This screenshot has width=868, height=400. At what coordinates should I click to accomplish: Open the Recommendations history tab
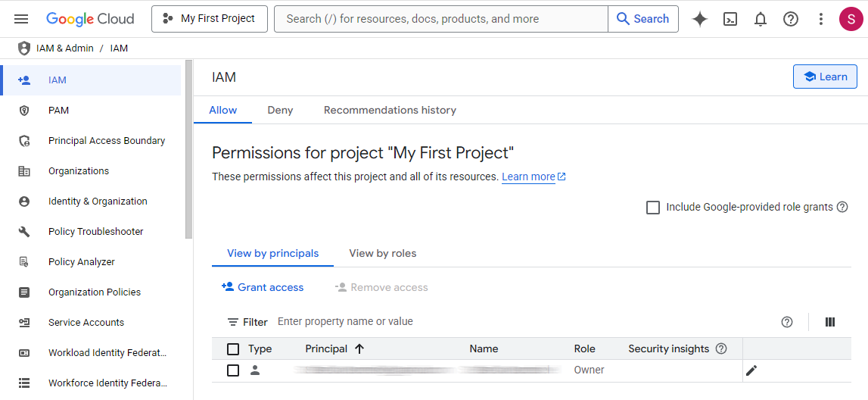pyautogui.click(x=390, y=110)
